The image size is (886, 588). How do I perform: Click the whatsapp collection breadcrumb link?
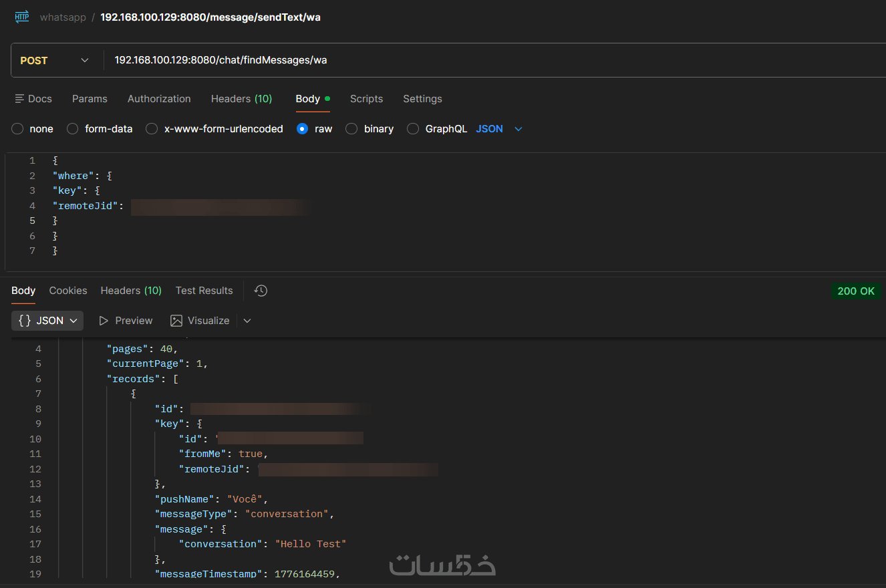[x=63, y=17]
